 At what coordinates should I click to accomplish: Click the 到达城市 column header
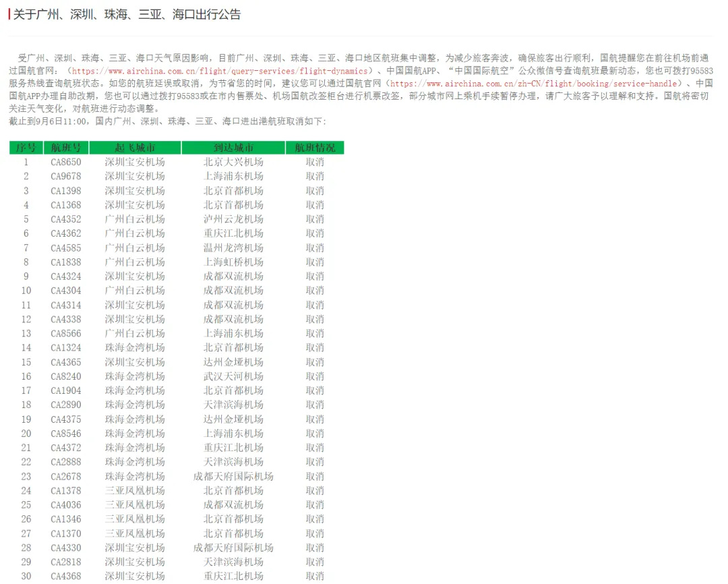click(x=233, y=148)
